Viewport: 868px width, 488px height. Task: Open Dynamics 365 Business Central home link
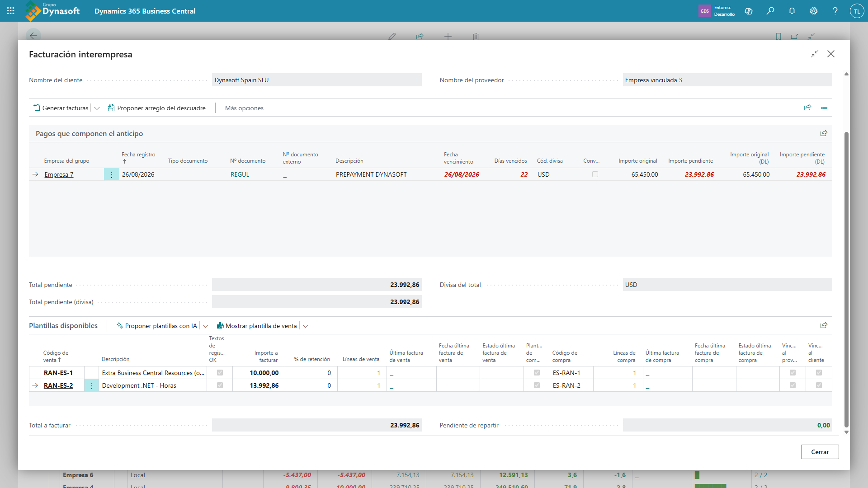pyautogui.click(x=145, y=11)
